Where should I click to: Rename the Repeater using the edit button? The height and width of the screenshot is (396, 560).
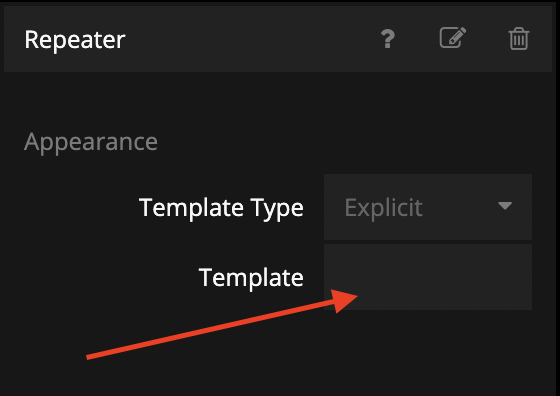[452, 37]
